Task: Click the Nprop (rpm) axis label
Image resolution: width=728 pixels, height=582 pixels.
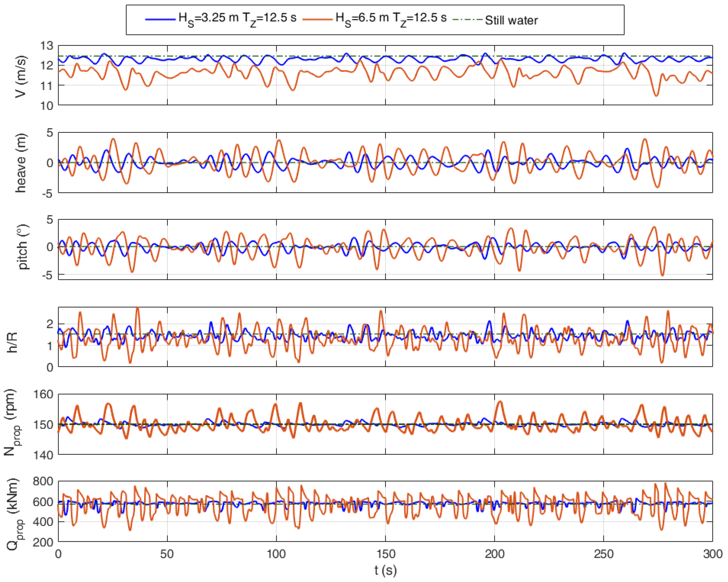Action: click(12, 423)
